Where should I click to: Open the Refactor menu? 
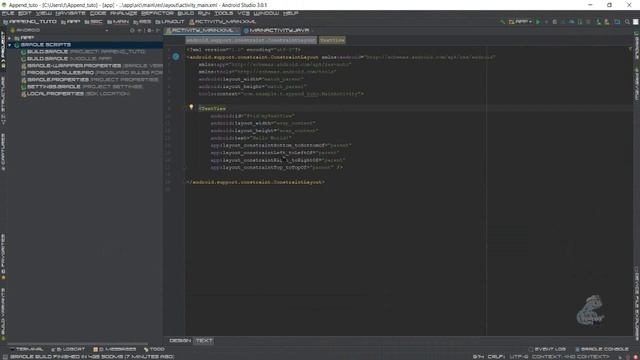(157, 13)
